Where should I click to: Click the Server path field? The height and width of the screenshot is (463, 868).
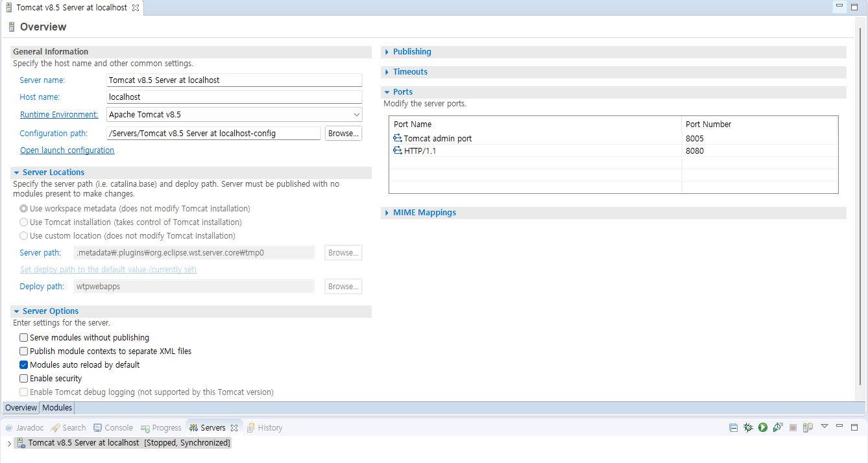coord(195,253)
